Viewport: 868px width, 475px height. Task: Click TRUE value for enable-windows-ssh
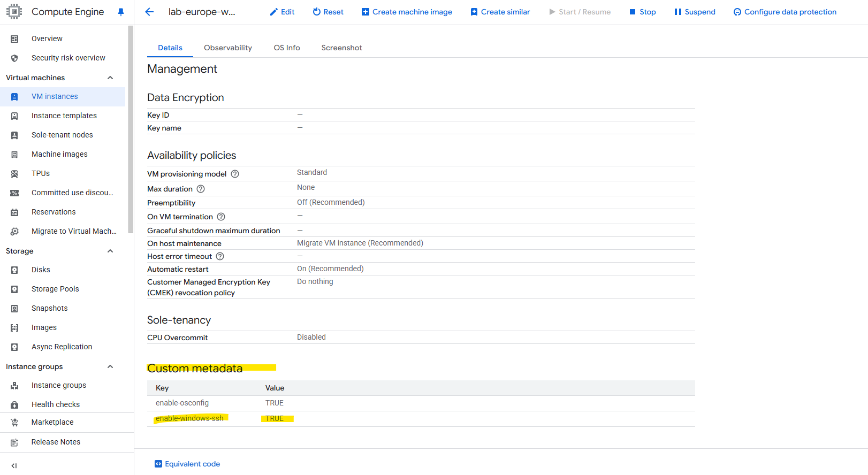tap(275, 418)
